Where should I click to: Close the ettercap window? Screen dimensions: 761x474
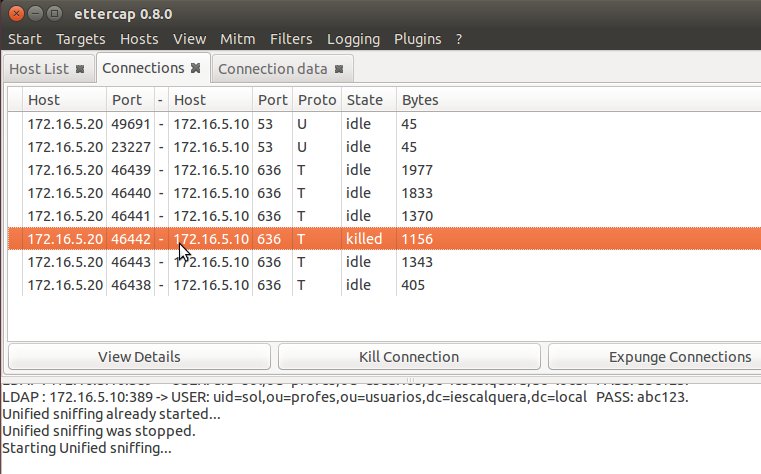[16, 14]
